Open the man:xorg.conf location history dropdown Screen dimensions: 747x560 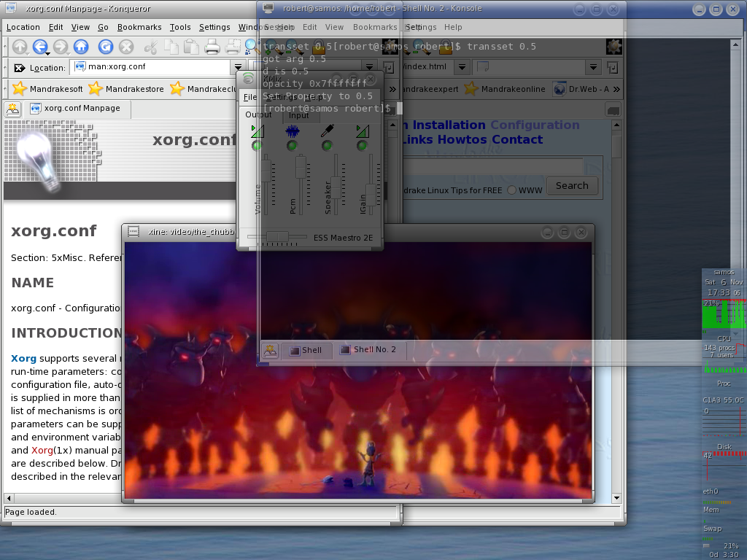238,67
